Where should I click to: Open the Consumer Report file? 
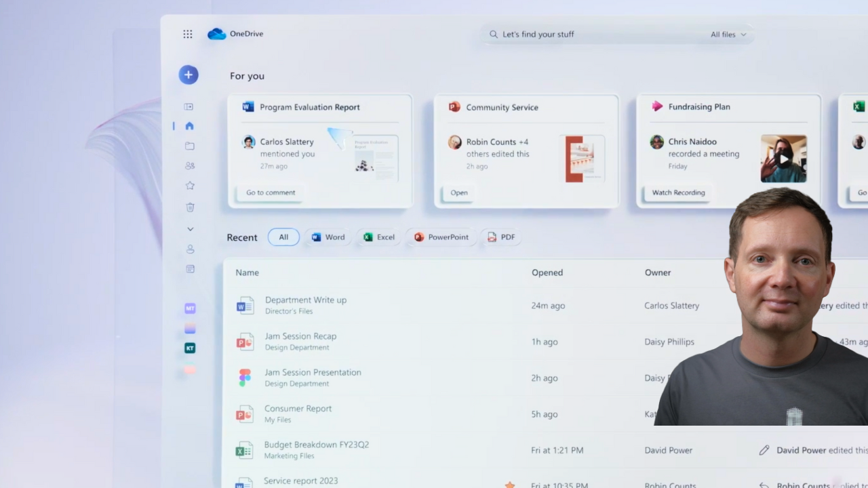[298, 409]
